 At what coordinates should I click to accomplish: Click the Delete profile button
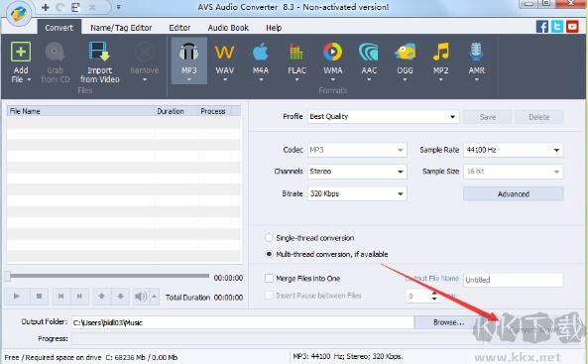pos(538,117)
